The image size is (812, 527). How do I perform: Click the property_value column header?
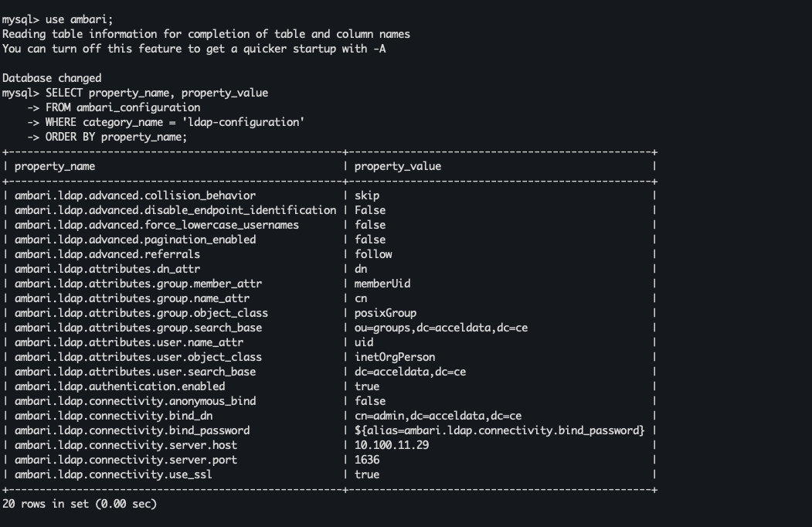click(x=398, y=166)
